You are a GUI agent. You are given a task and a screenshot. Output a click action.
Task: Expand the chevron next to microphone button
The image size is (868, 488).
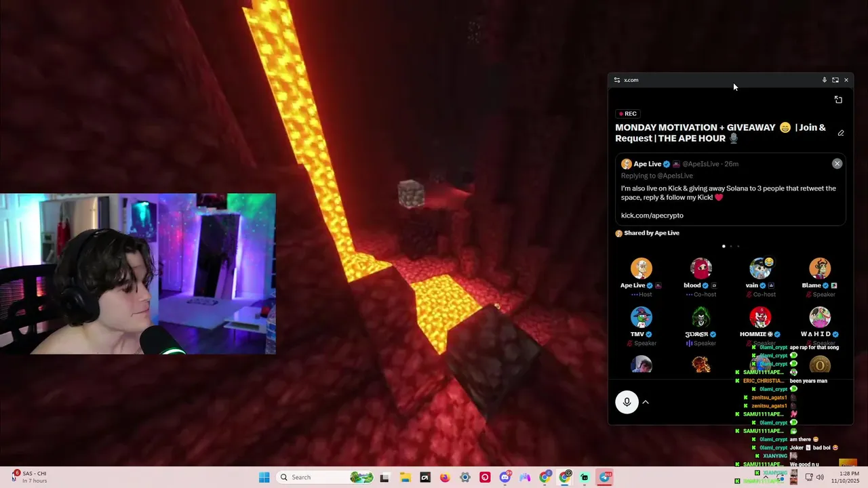(646, 402)
